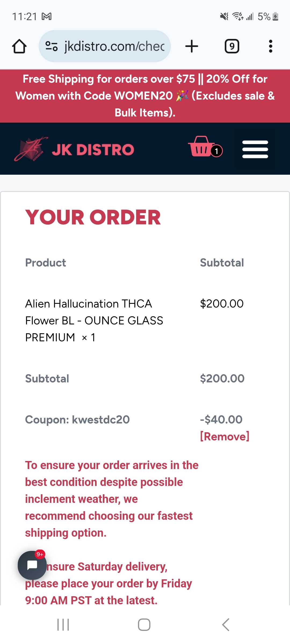Tap the Android recent apps button

[63, 625]
